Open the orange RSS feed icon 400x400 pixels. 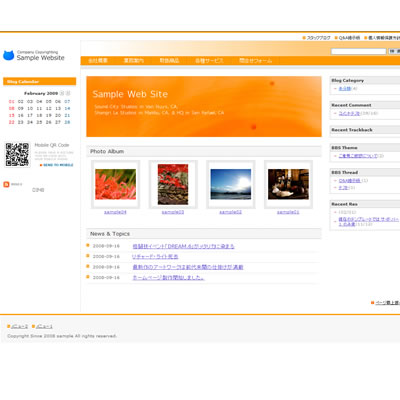pos(6,184)
